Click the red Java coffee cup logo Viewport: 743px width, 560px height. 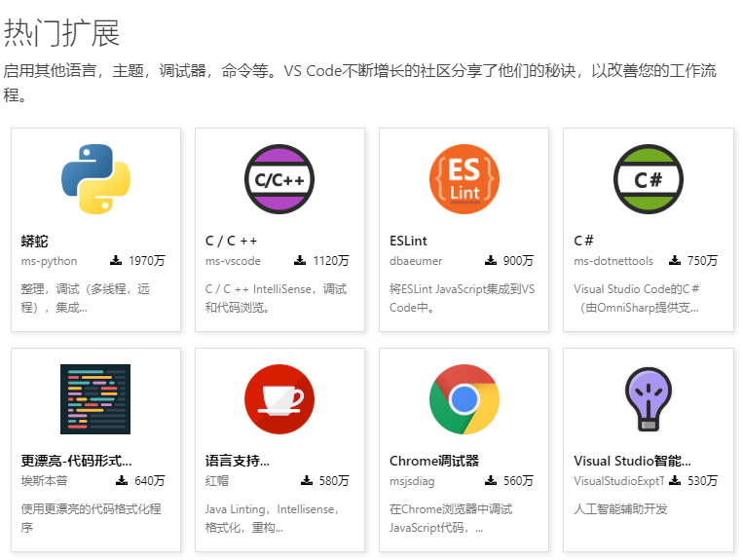(x=279, y=399)
